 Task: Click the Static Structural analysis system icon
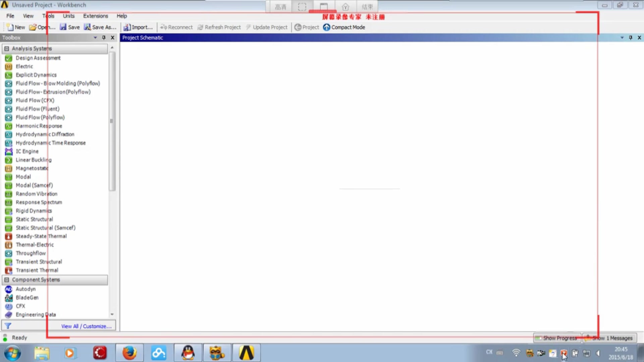click(8, 219)
